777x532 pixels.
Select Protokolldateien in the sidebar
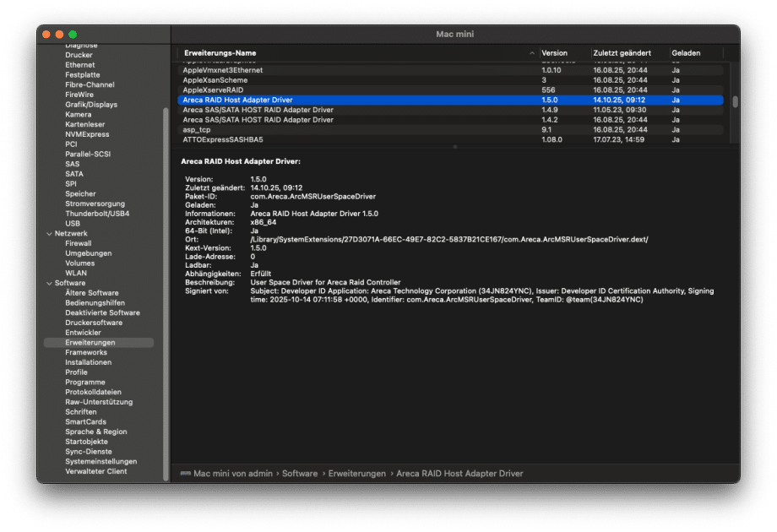coord(93,392)
